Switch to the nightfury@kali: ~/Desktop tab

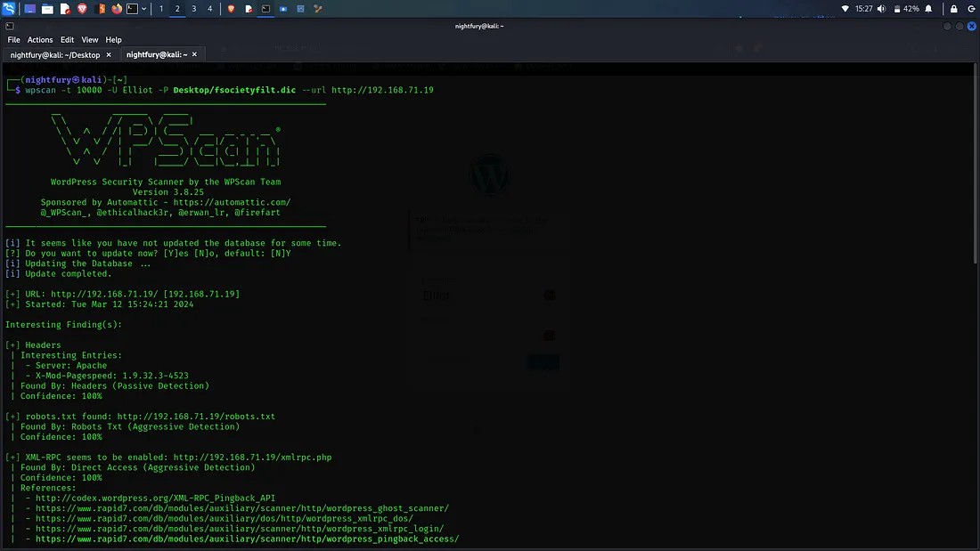[55, 54]
